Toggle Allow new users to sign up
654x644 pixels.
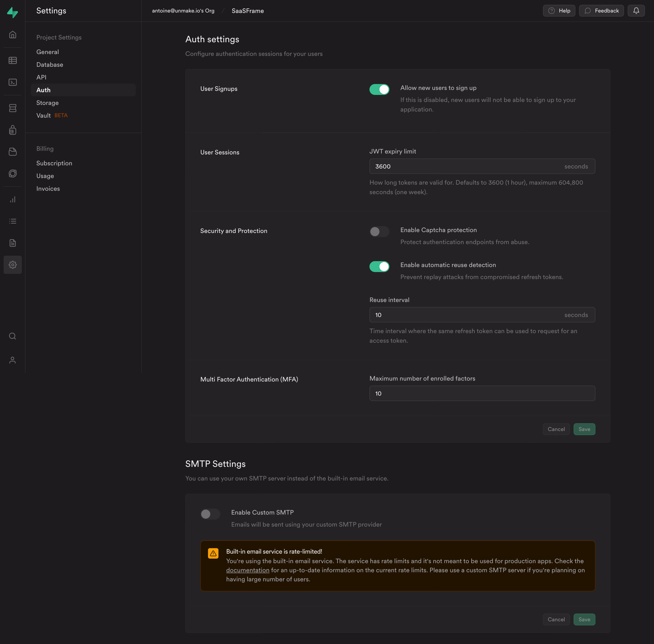pos(379,89)
